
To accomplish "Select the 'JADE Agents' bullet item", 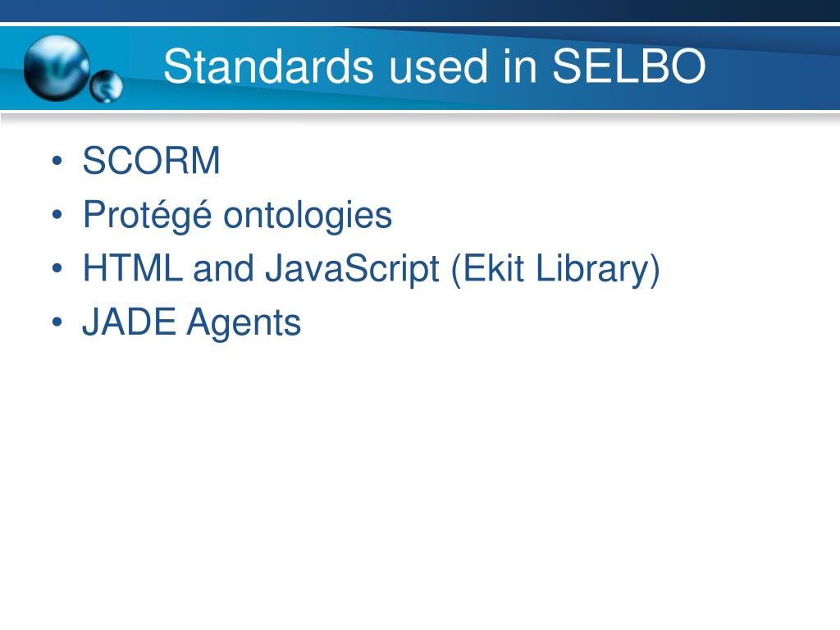I will [x=192, y=322].
